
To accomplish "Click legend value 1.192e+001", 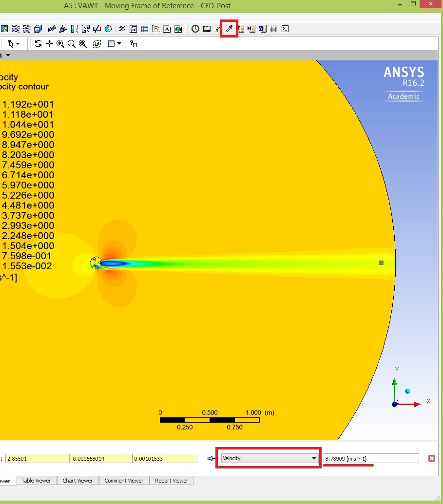I will tap(28, 105).
